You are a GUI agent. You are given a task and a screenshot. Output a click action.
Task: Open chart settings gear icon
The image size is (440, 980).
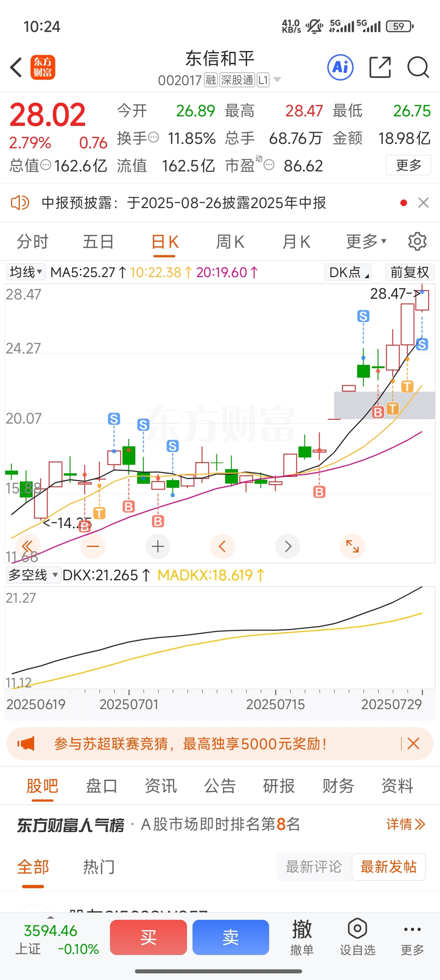417,241
